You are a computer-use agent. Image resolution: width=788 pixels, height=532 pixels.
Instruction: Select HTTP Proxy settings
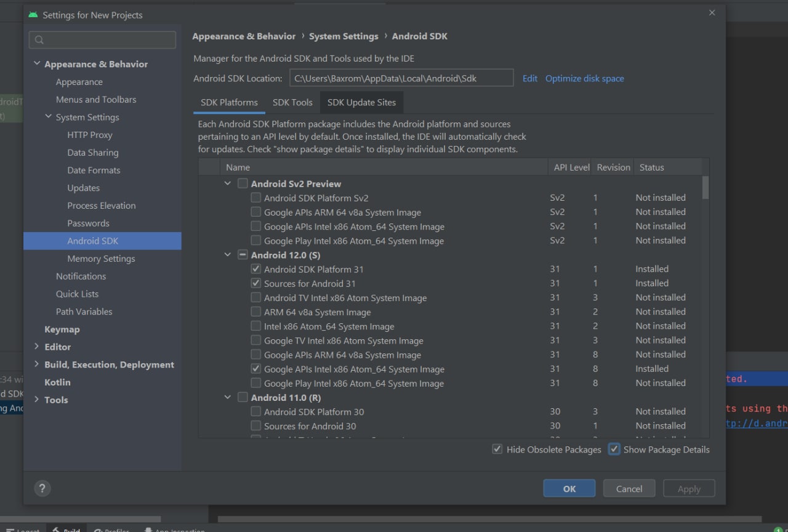[x=90, y=135]
